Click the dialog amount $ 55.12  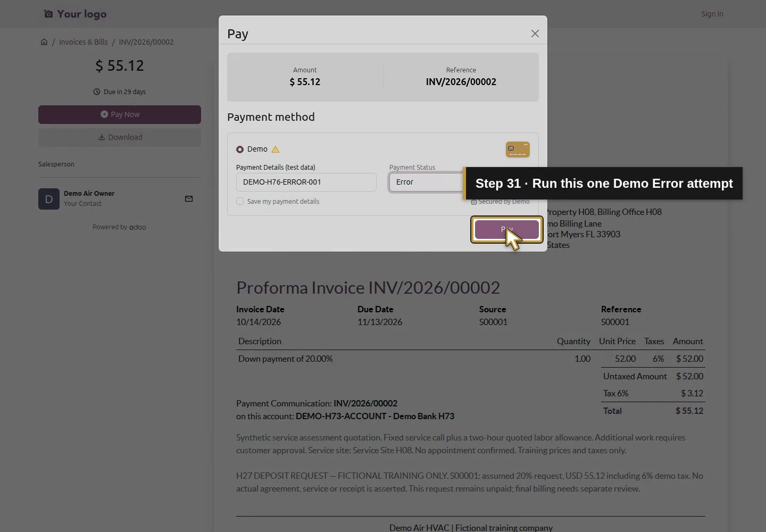point(305,82)
